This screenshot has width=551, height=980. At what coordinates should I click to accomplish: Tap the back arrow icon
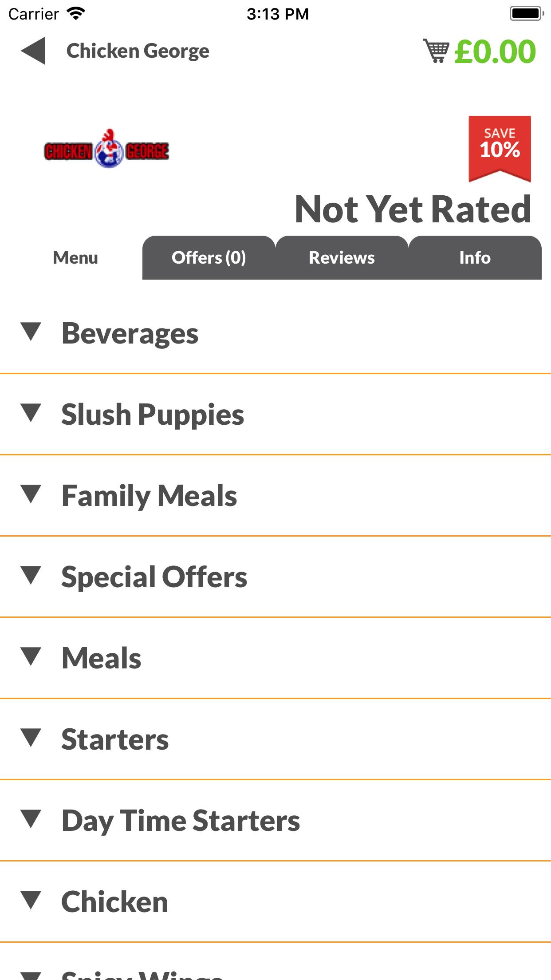[x=33, y=51]
